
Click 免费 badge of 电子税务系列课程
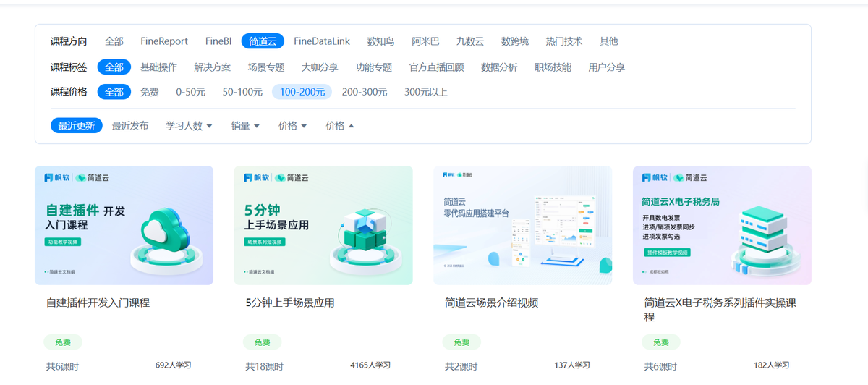pyautogui.click(x=661, y=342)
